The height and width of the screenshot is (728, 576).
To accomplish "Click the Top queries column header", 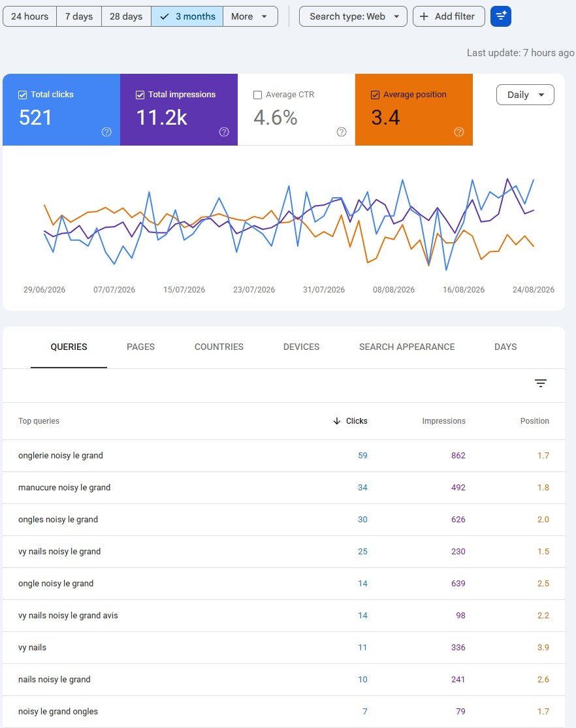I will (x=39, y=421).
